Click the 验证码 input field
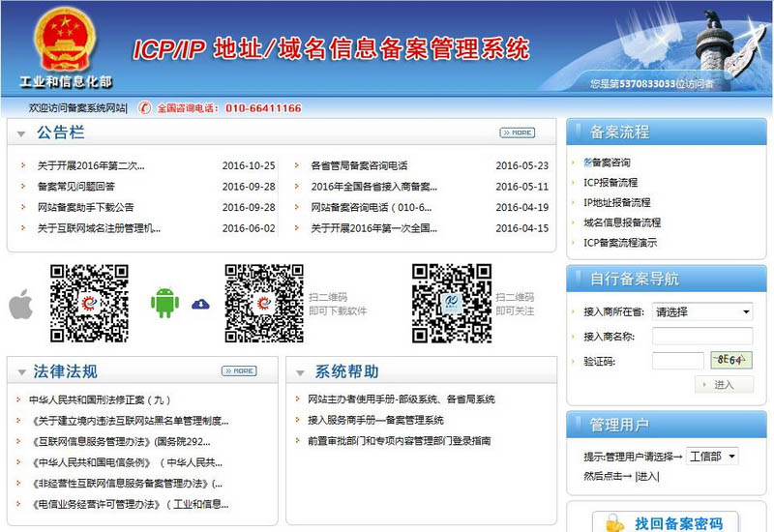Viewport: 774px width, 532px height. 677,361
